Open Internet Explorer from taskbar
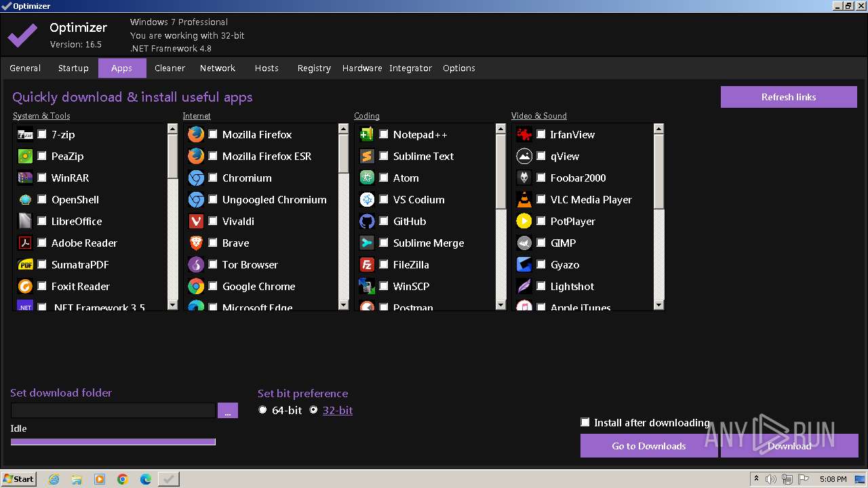This screenshot has width=868, height=488. coord(54,479)
